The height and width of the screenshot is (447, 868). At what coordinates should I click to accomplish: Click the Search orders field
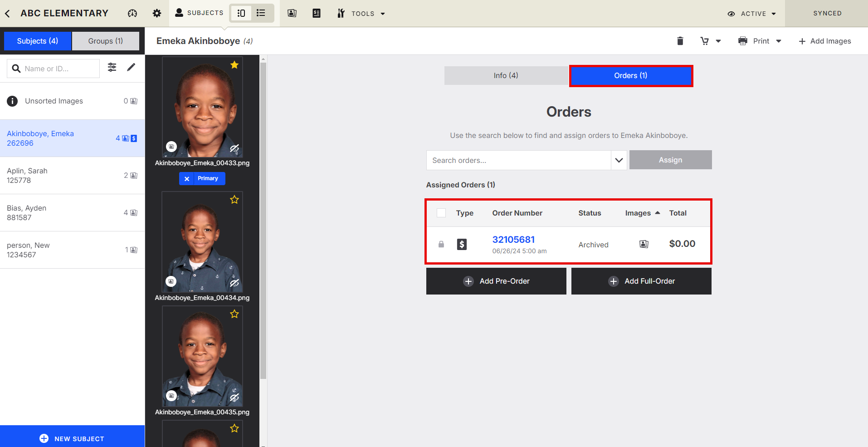point(519,160)
